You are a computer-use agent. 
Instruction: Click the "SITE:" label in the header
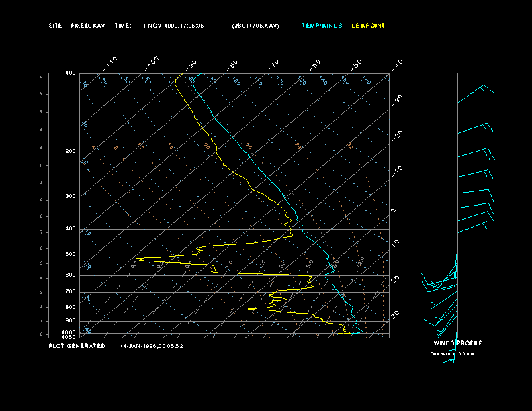point(56,26)
